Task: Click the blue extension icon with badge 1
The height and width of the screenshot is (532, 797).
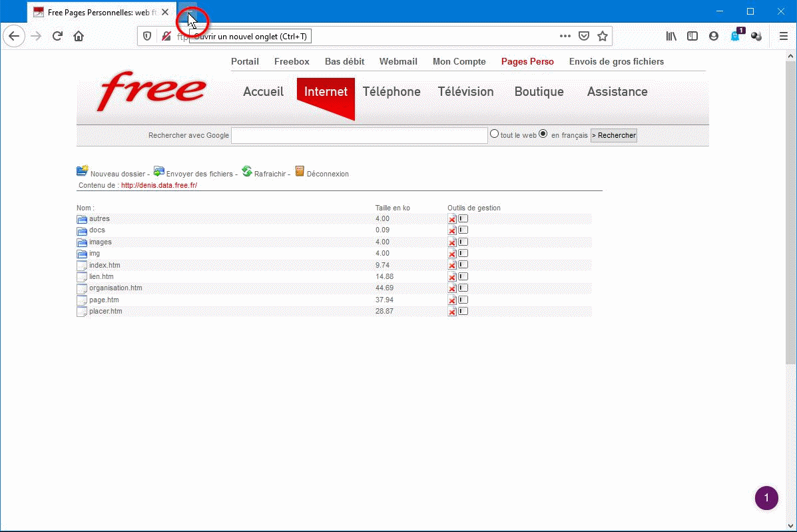Action: click(736, 35)
